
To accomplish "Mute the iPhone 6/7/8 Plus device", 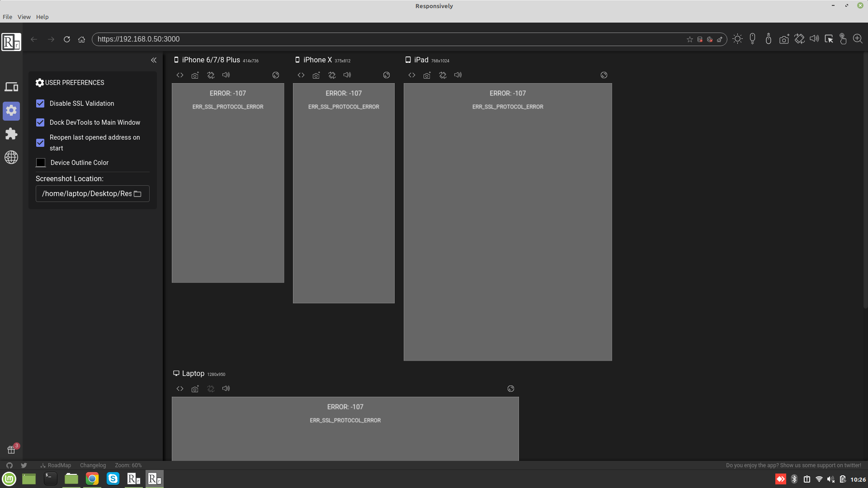I will 226,75.
